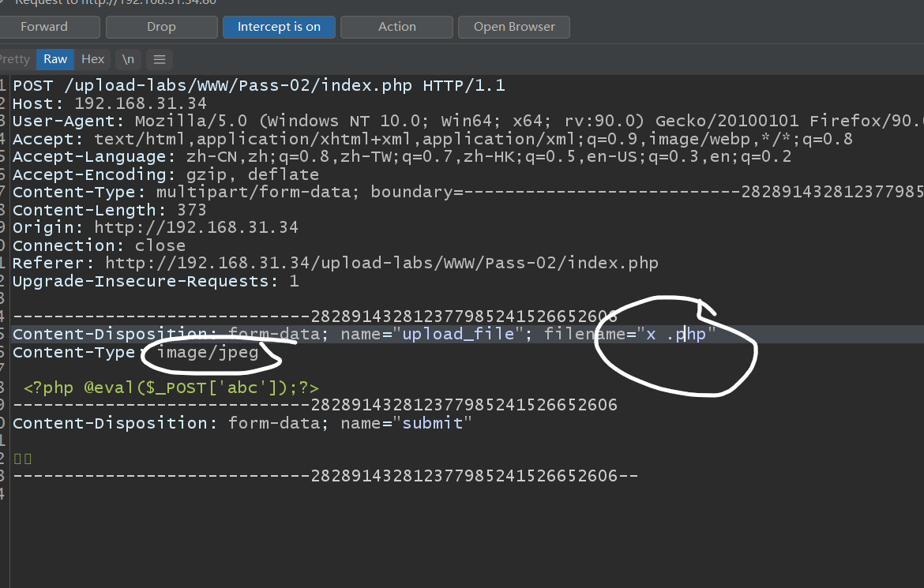Screen dimensions: 924x588
Task: Click the Accept-Encoding: gzip, deflate line
Action: [x=166, y=174]
